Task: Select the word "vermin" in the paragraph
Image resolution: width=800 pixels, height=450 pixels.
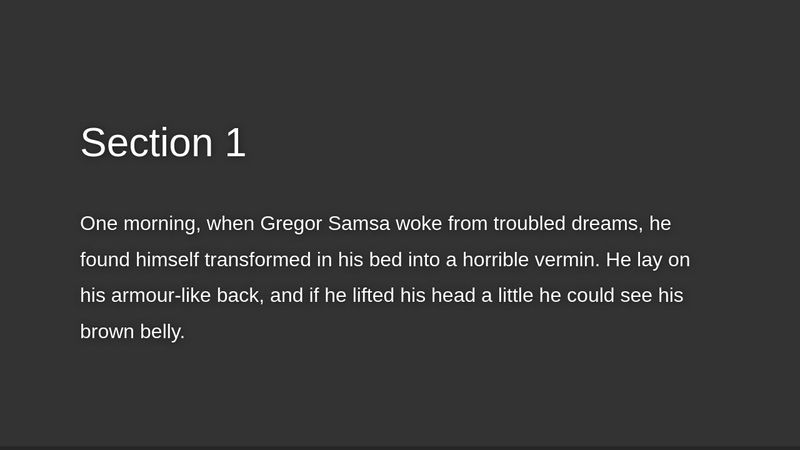Action: click(x=569, y=260)
